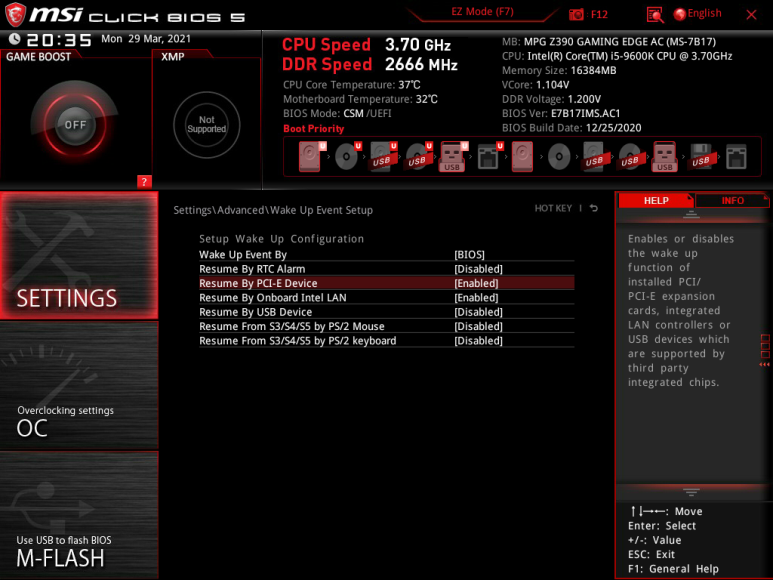
Task: Click the bottom grip handle of help panel
Action: pyautogui.click(x=691, y=492)
